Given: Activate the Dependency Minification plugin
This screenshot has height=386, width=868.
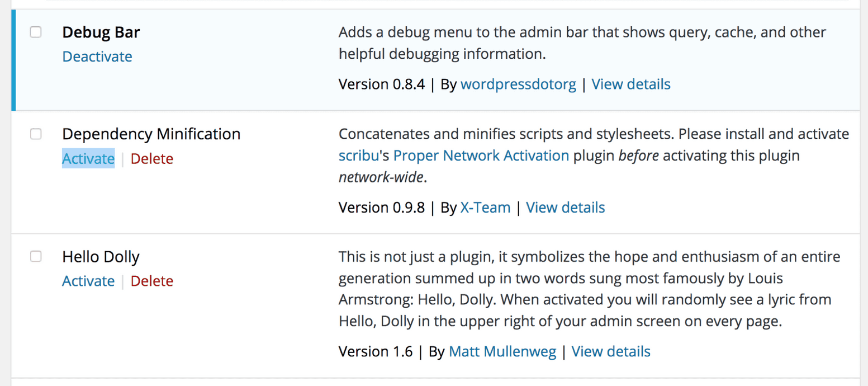Looking at the screenshot, I should [x=88, y=159].
